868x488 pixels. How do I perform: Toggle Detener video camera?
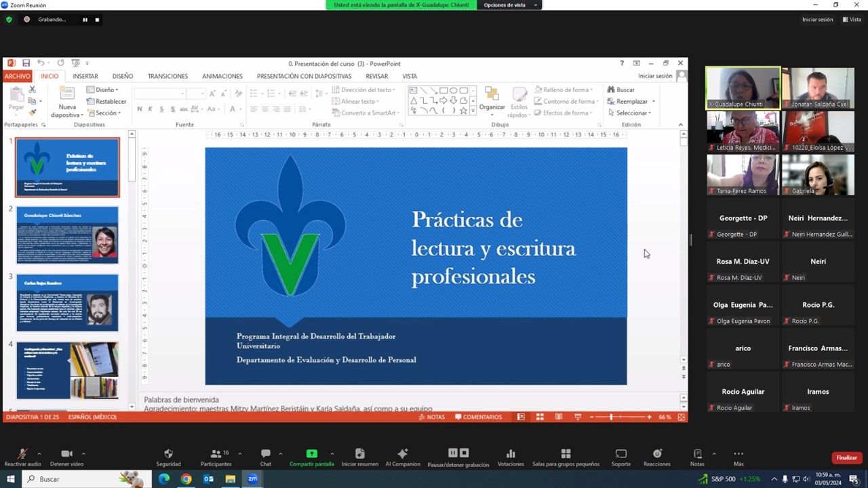point(66,454)
